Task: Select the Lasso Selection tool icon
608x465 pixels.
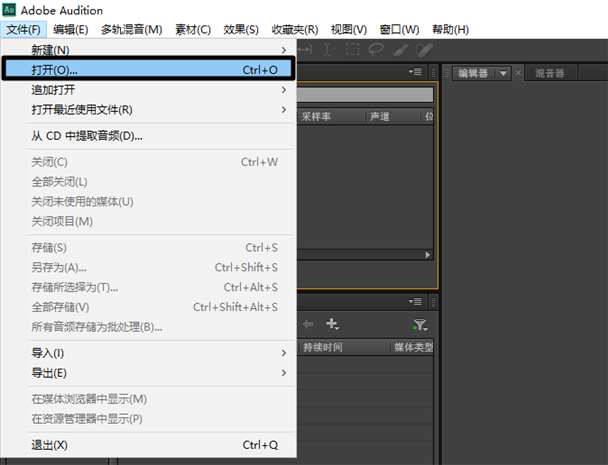Action: (376, 50)
